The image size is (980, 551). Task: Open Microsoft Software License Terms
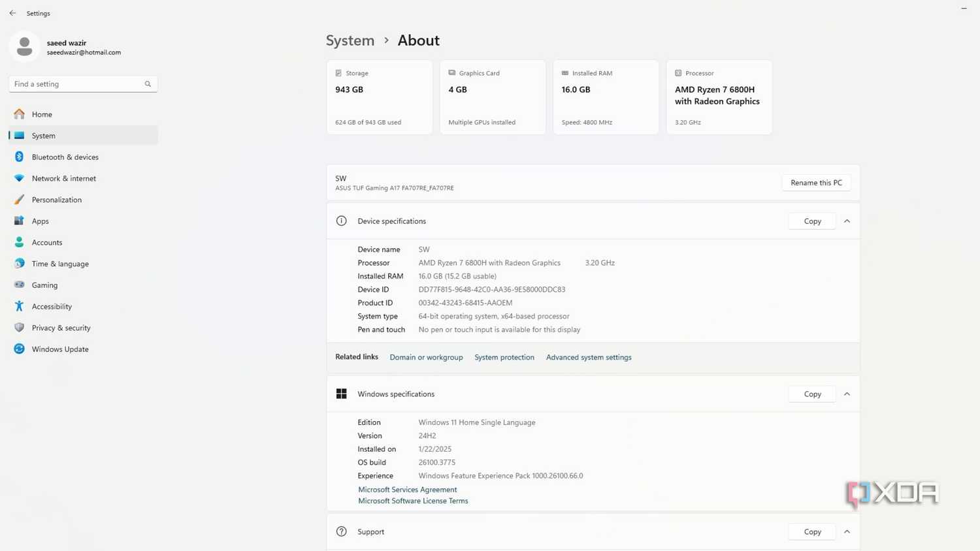pos(413,501)
